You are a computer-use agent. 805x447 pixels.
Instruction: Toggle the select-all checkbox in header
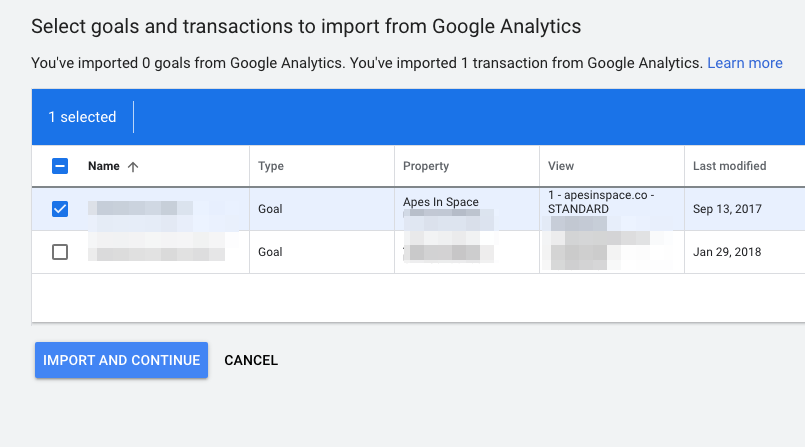coord(60,166)
